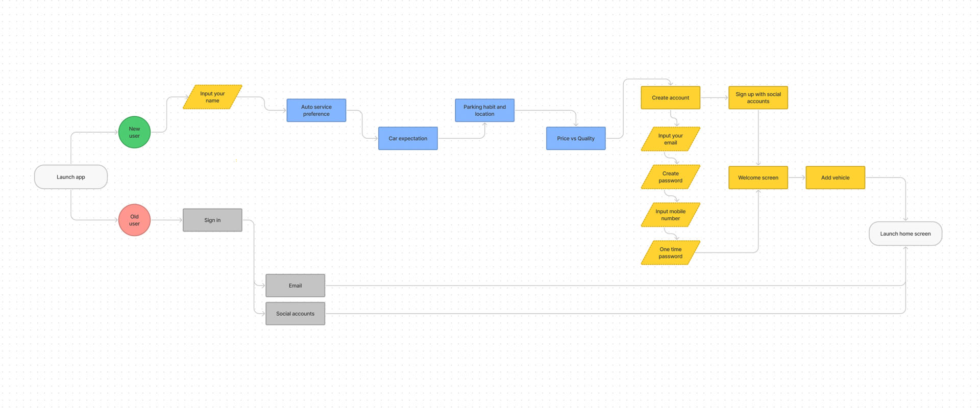This screenshot has height=408, width=980.
Task: Click the Car expectation node
Action: (407, 138)
